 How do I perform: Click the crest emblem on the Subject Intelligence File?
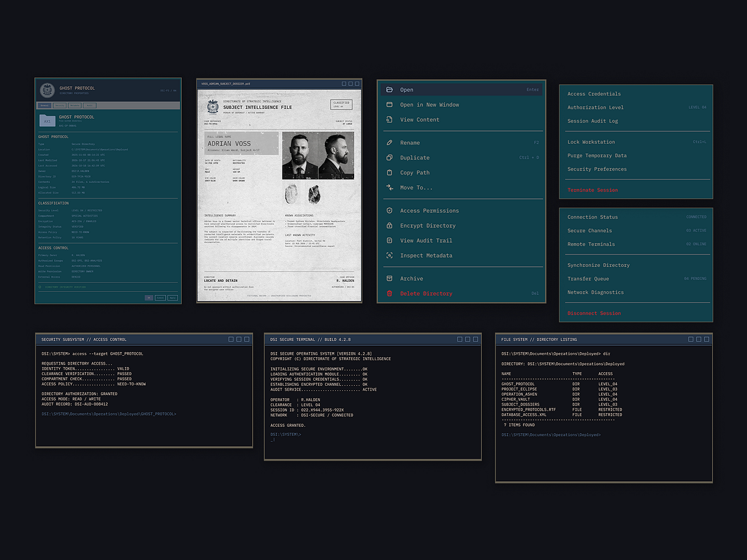tap(212, 106)
